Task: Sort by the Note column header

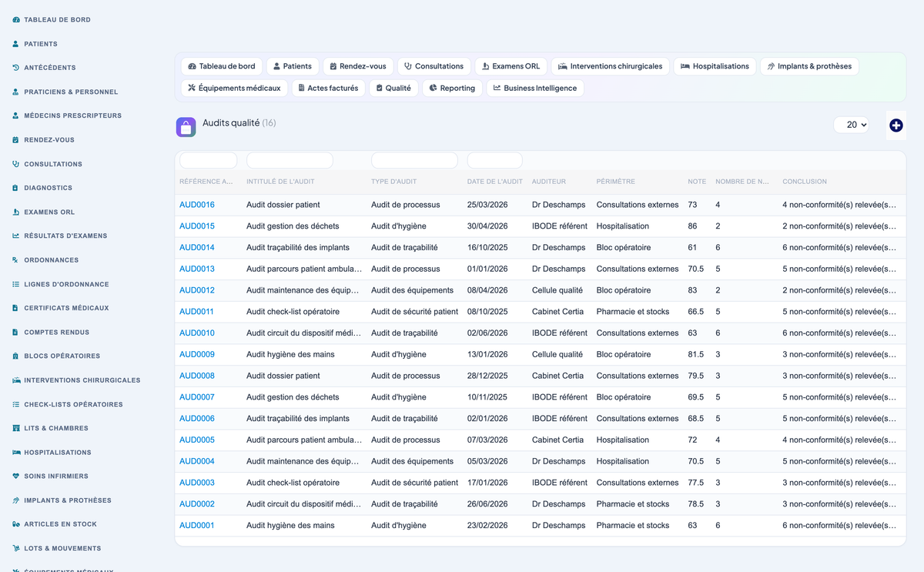Action: point(697,182)
